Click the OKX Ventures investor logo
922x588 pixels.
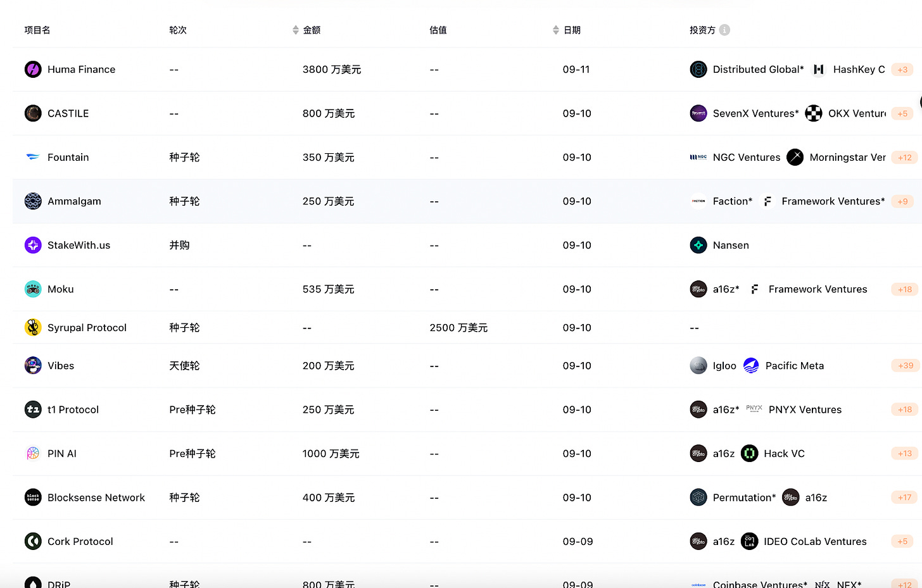pyautogui.click(x=814, y=113)
